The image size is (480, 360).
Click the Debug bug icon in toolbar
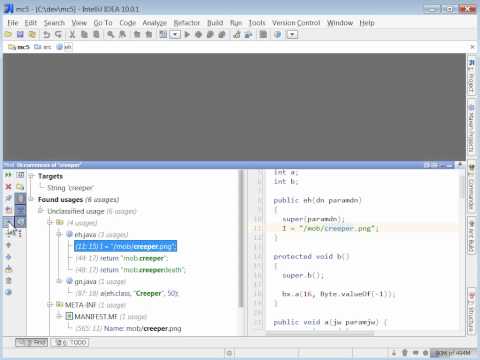[x=198, y=35]
